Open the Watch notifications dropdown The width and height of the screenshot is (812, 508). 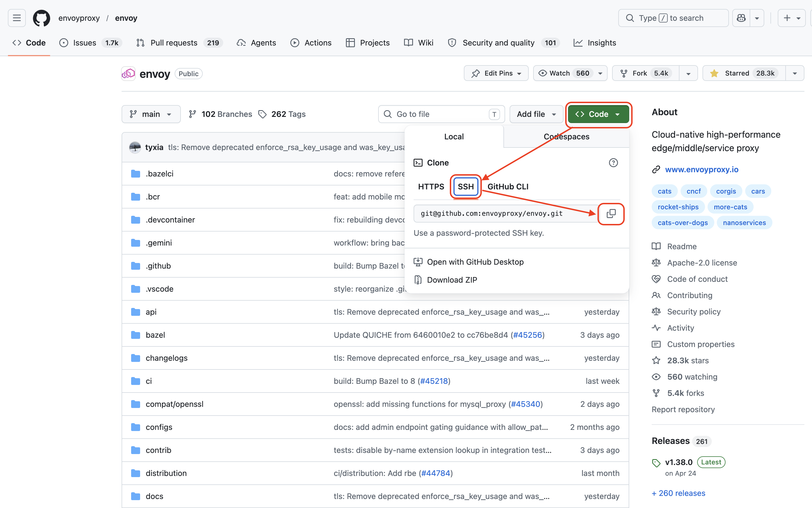click(570, 73)
